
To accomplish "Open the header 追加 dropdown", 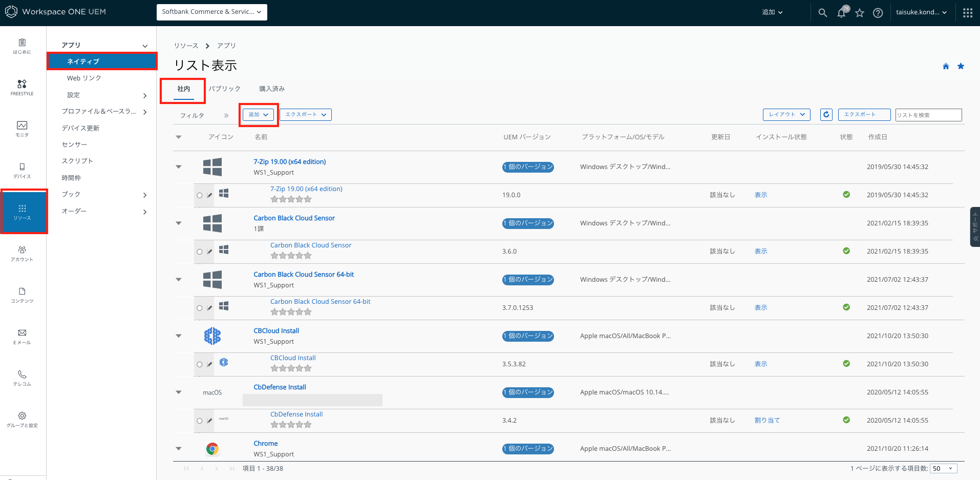I will (772, 12).
